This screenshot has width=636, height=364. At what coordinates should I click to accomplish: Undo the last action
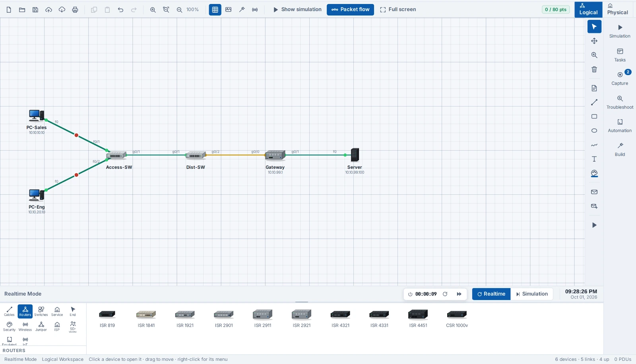pyautogui.click(x=120, y=10)
